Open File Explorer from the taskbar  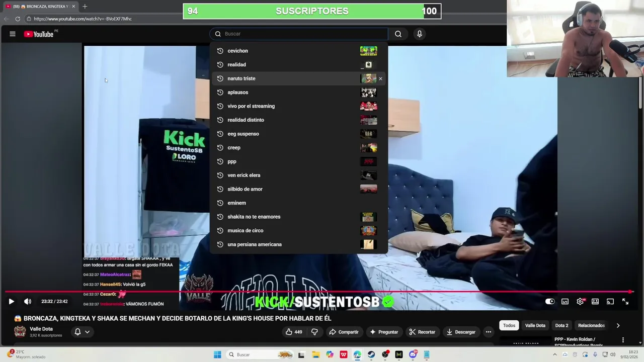pyautogui.click(x=315, y=354)
